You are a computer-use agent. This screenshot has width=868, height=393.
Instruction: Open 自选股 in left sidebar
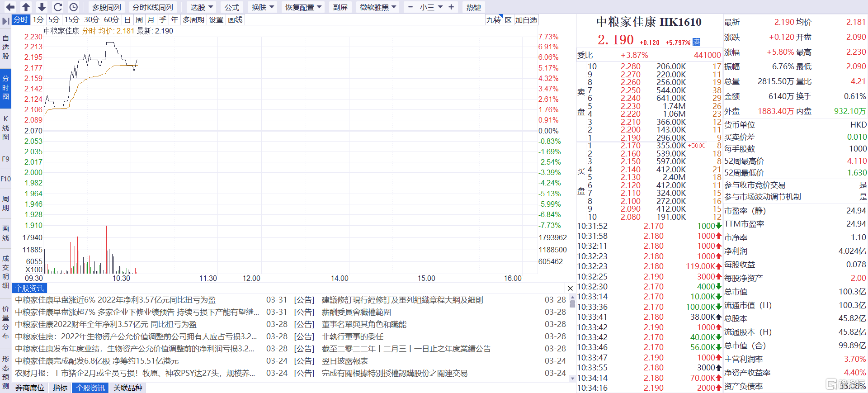[x=5, y=47]
